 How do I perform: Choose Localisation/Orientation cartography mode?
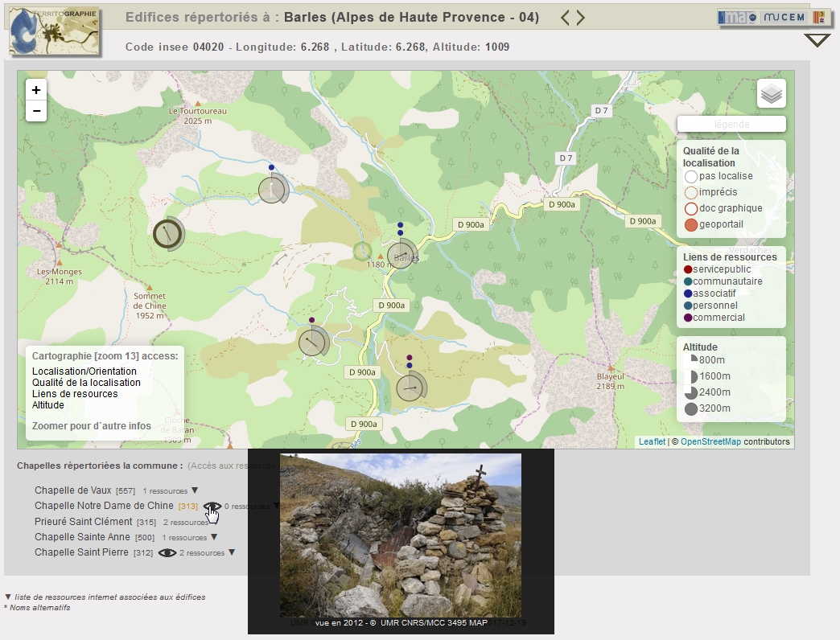(84, 371)
